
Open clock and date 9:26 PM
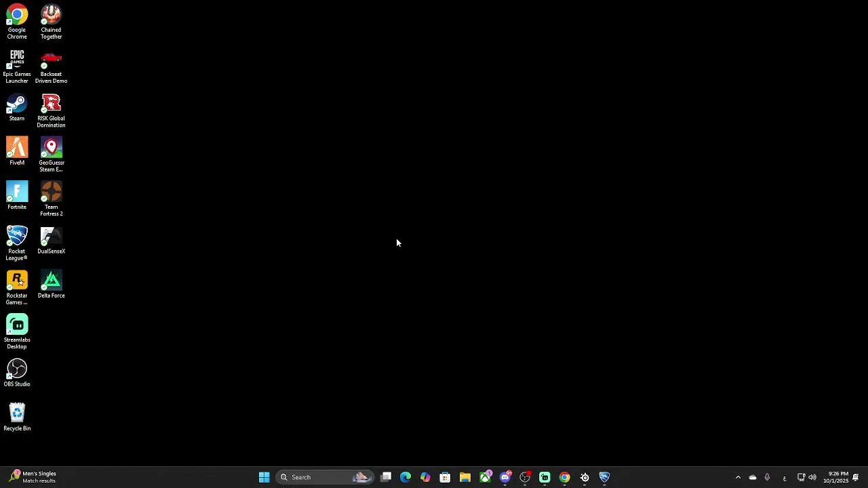[x=836, y=477]
